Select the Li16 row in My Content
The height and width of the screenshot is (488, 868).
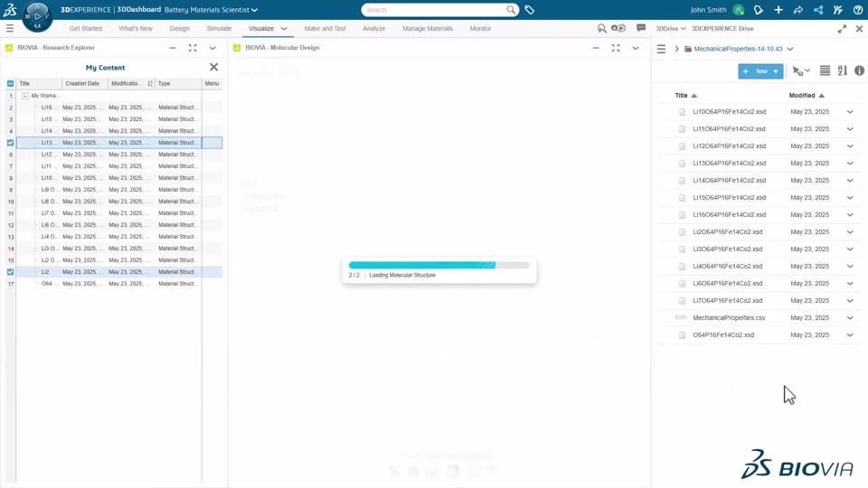pyautogui.click(x=119, y=108)
